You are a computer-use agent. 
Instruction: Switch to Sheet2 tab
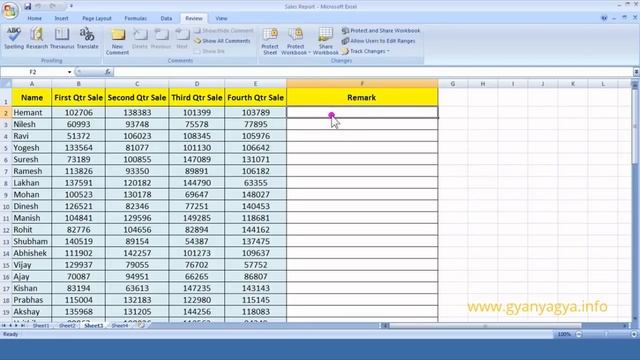[67, 326]
